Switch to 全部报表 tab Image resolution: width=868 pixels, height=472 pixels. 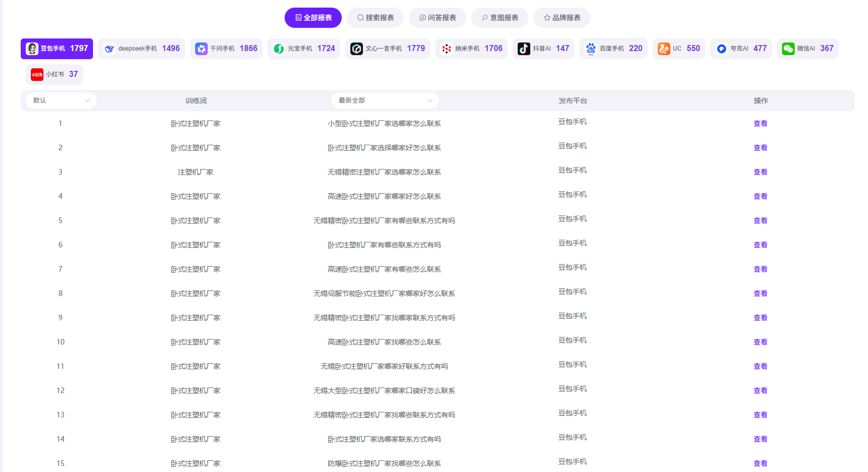click(313, 18)
